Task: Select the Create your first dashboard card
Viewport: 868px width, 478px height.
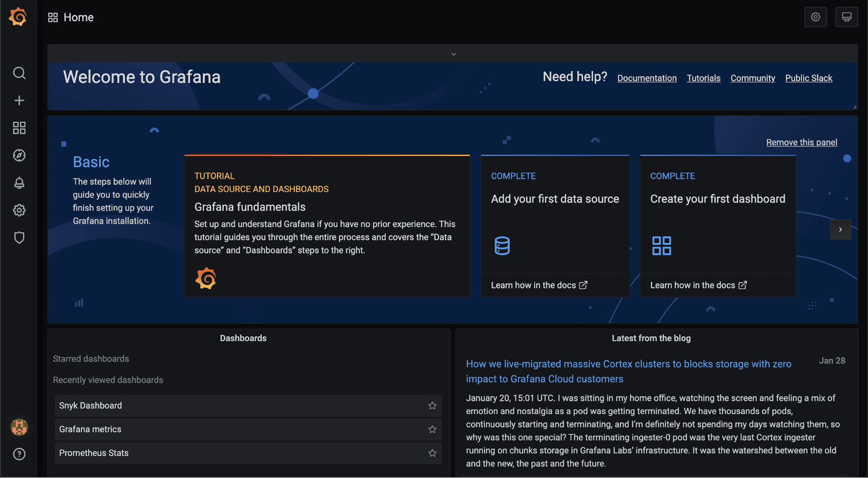Action: coord(718,226)
